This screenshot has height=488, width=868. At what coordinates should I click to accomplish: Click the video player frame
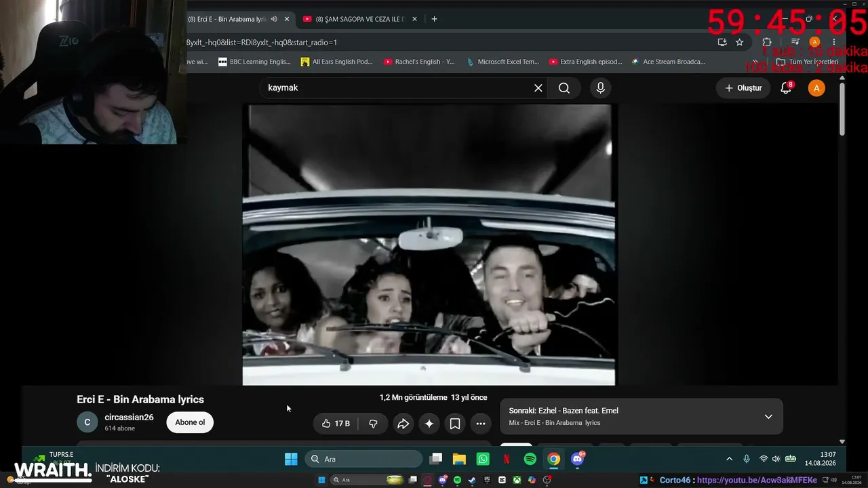coord(429,245)
